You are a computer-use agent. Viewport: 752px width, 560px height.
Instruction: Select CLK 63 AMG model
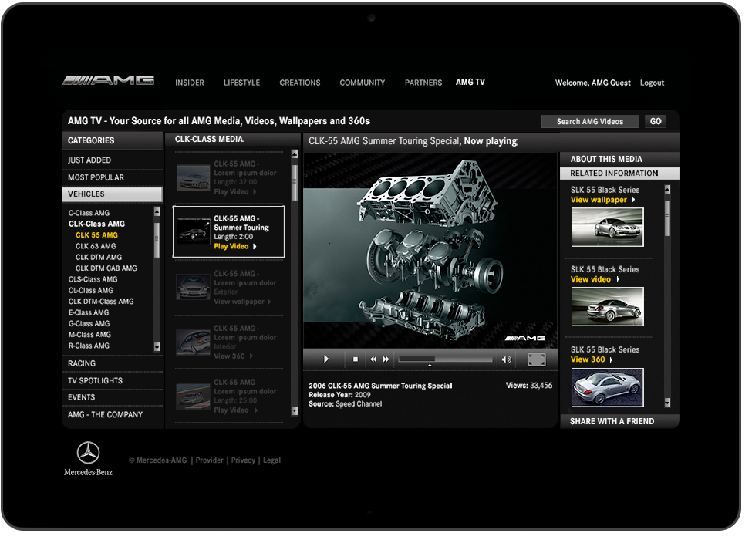click(96, 246)
